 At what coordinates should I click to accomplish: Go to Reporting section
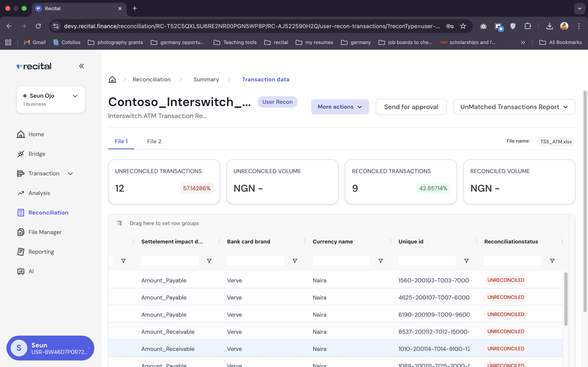tap(41, 252)
